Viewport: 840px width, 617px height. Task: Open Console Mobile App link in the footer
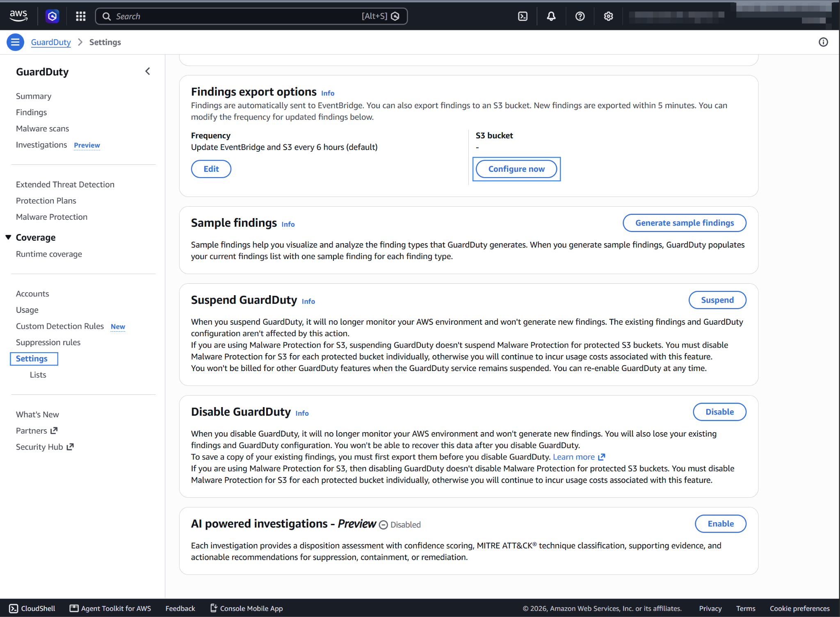(247, 608)
